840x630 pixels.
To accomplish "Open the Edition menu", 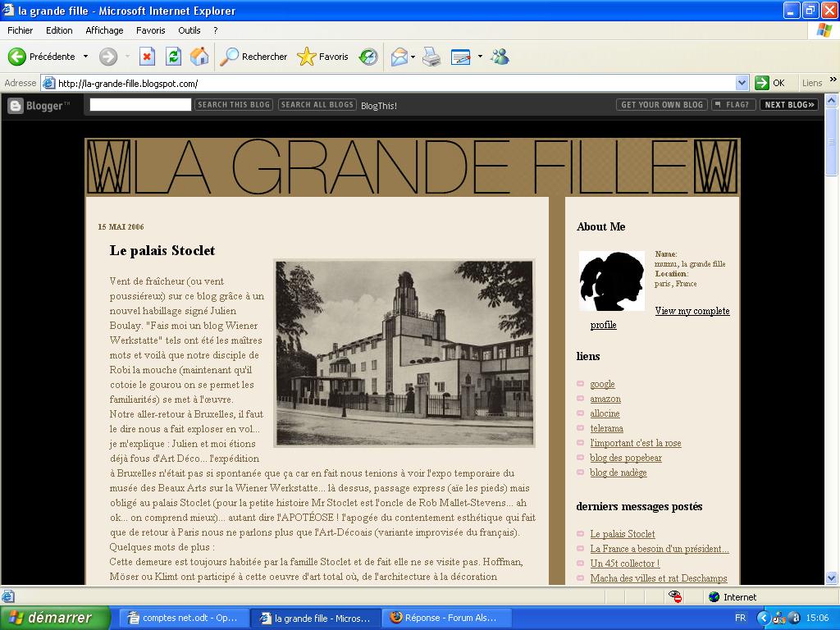I will (59, 30).
